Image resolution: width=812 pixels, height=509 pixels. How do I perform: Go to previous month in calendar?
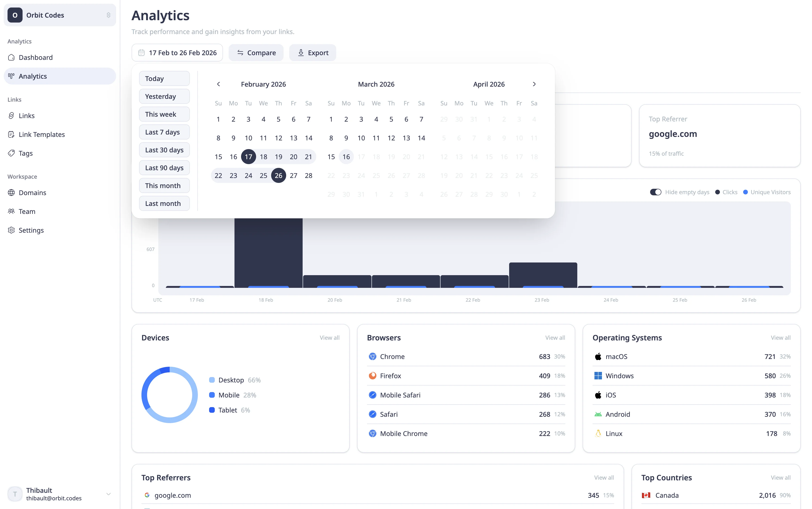[218, 84]
